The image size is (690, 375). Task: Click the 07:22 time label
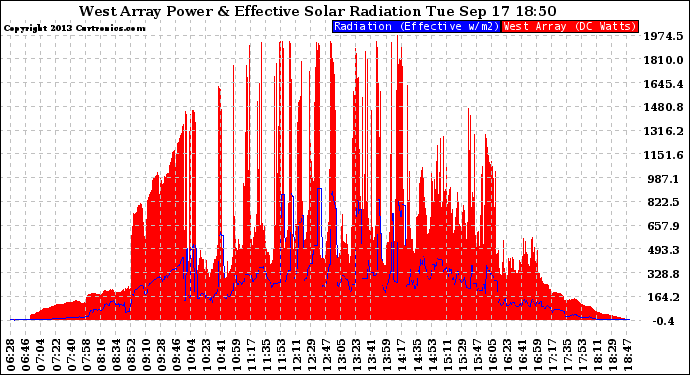[56, 354]
